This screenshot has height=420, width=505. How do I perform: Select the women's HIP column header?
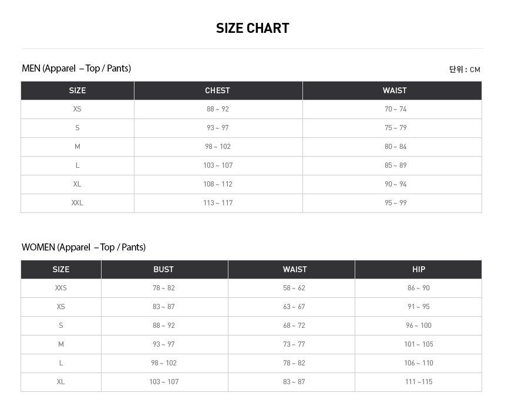coord(419,269)
